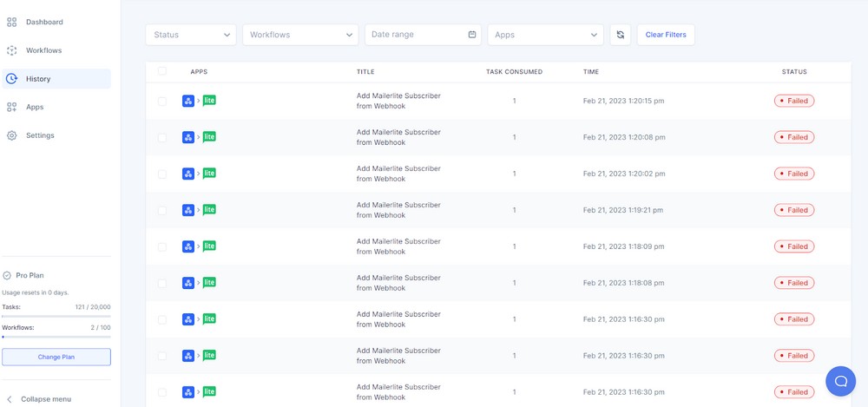Image resolution: width=868 pixels, height=407 pixels.
Task: Click the Workflows sidebar icon
Action: pos(11,50)
